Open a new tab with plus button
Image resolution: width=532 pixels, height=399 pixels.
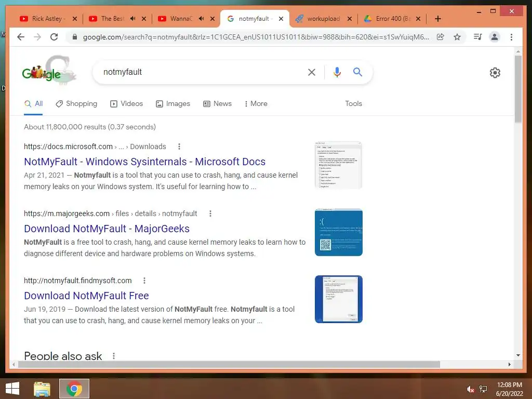point(437,19)
